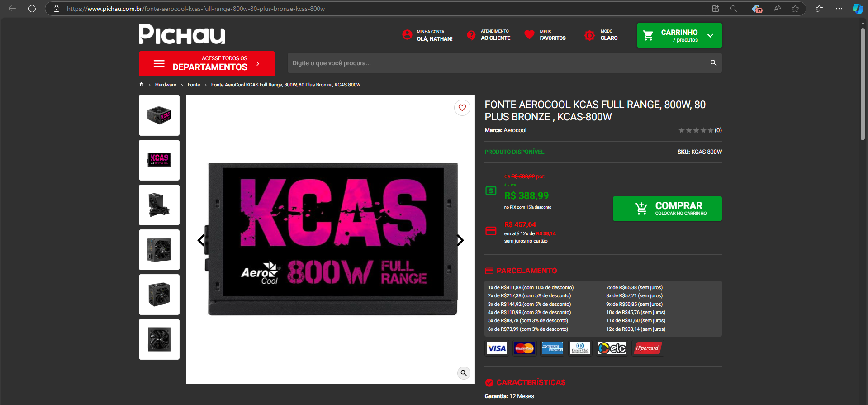Expand the Carrinho dropdown chevron
This screenshot has width=868, height=405.
[711, 35]
